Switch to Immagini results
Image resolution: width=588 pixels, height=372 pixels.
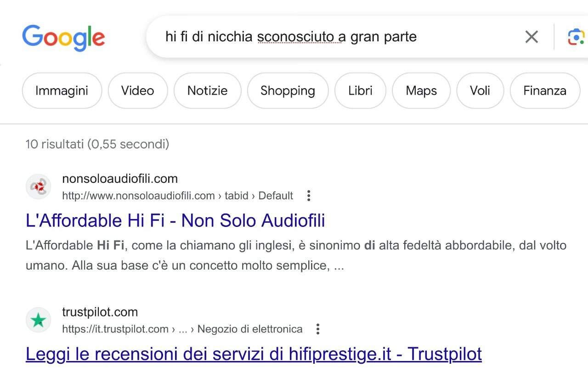pos(62,90)
